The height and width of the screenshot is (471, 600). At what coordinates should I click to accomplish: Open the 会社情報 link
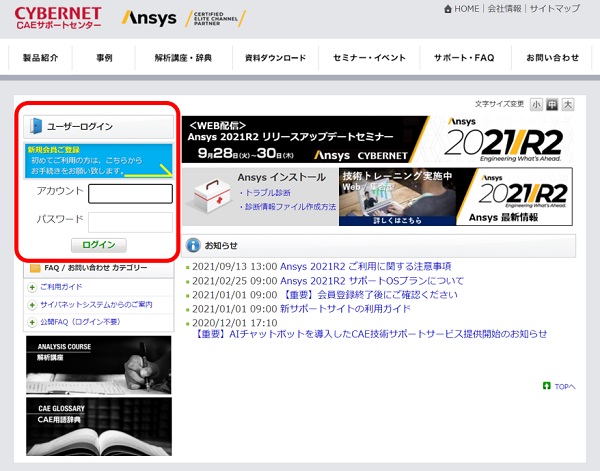(504, 8)
